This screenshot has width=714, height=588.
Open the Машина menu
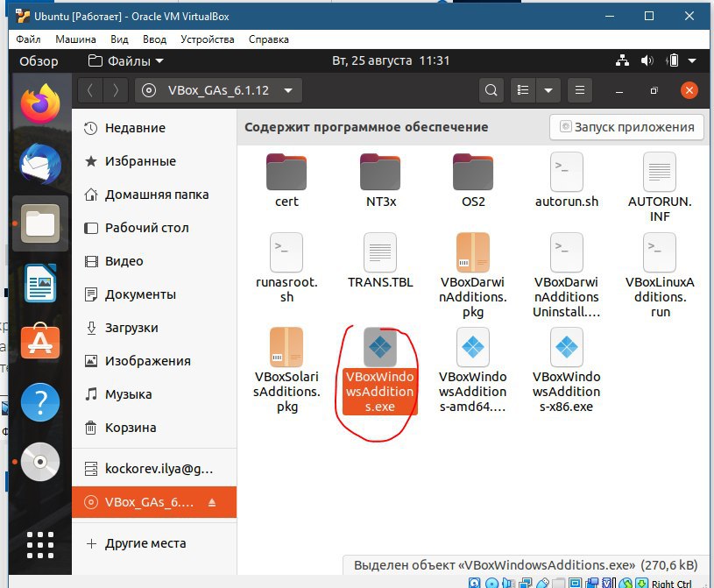point(75,39)
